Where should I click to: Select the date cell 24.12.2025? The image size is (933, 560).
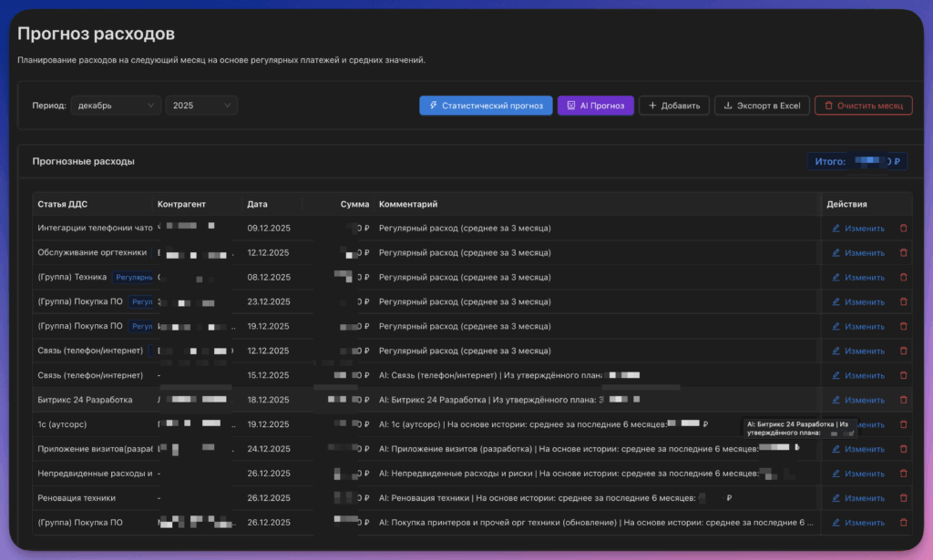(269, 449)
